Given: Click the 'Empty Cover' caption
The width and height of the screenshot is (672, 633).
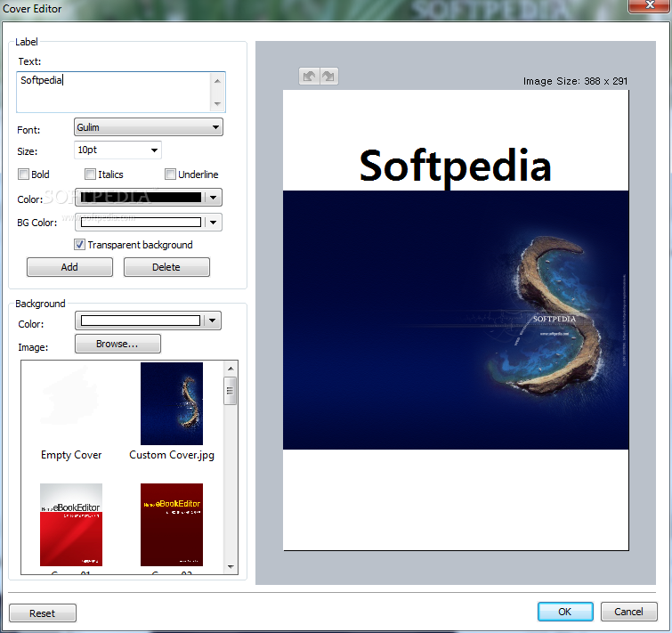Looking at the screenshot, I should 71,455.
